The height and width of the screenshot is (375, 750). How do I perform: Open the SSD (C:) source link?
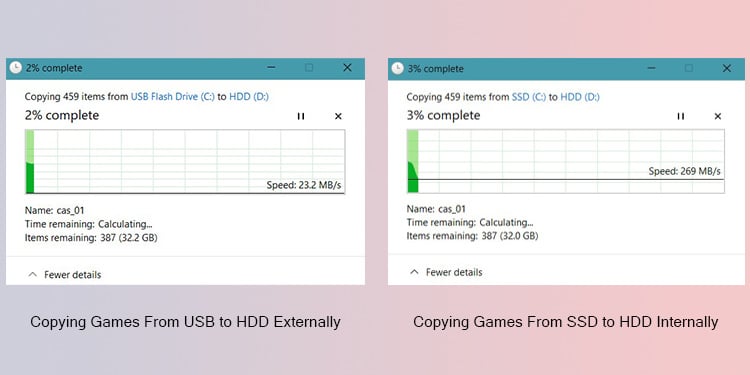point(529,97)
